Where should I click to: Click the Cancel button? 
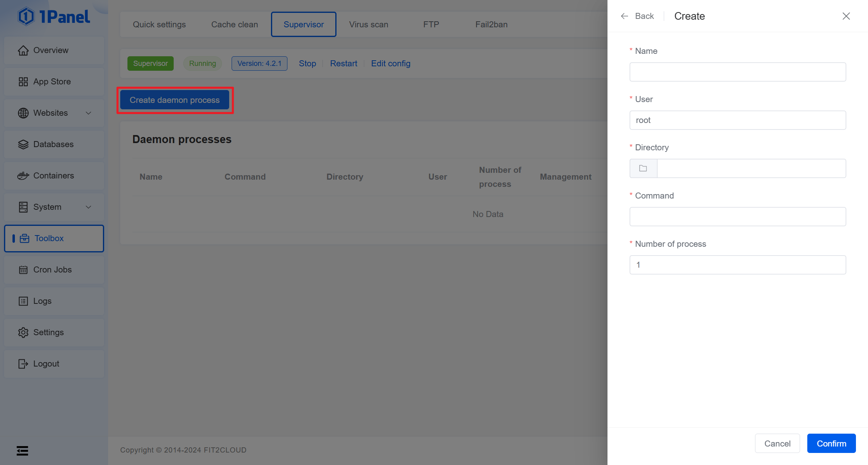[777, 443]
